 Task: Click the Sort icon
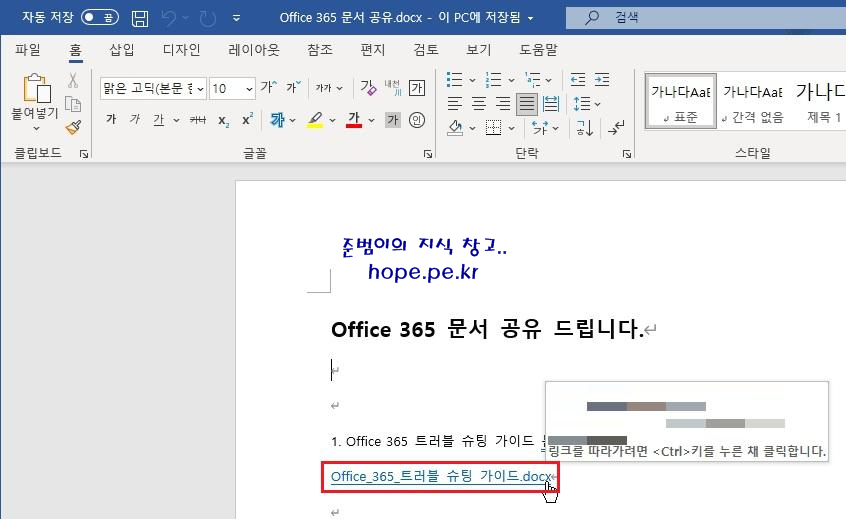pyautogui.click(x=584, y=128)
